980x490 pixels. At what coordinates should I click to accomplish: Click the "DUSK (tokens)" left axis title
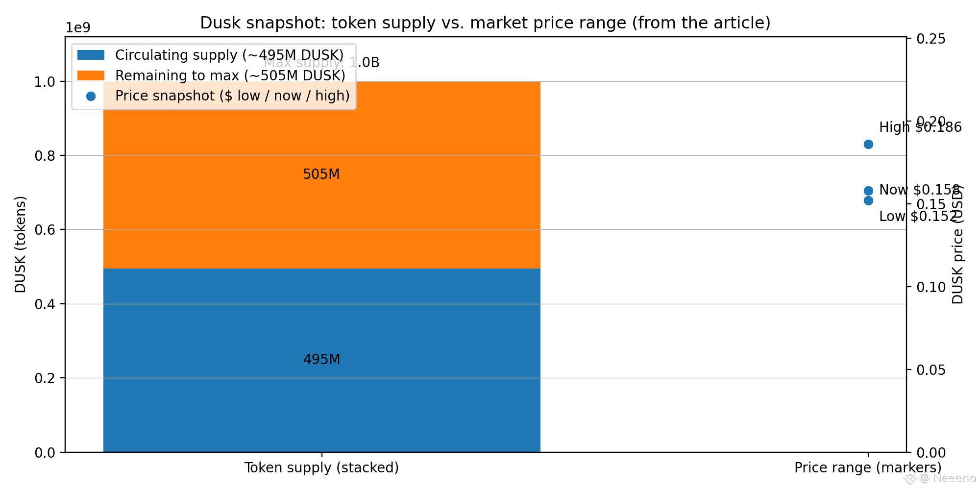click(20, 245)
